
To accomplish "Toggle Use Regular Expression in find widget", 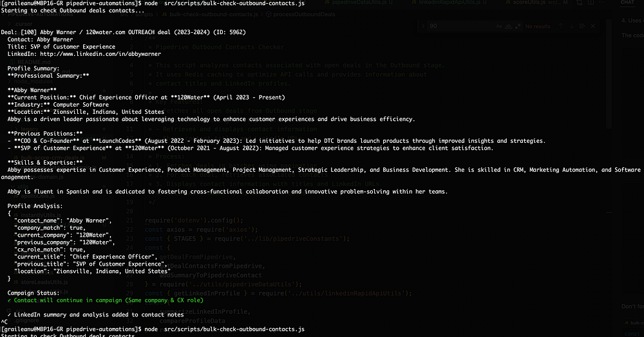I will 518,26.
